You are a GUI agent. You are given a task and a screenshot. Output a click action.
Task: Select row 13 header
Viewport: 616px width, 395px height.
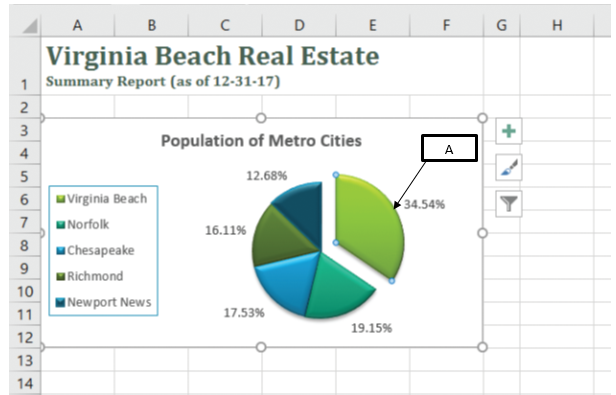pos(24,360)
